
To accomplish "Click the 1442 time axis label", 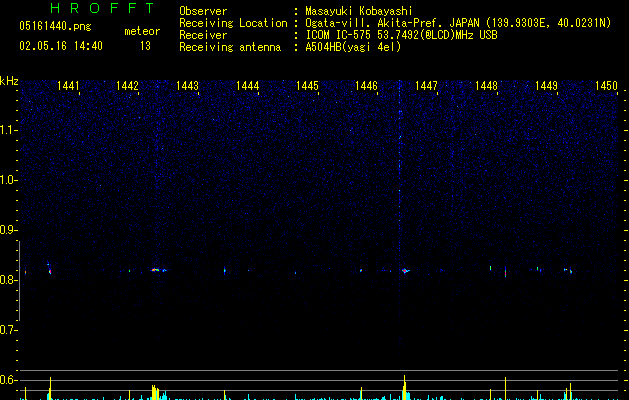I will 127,86.
